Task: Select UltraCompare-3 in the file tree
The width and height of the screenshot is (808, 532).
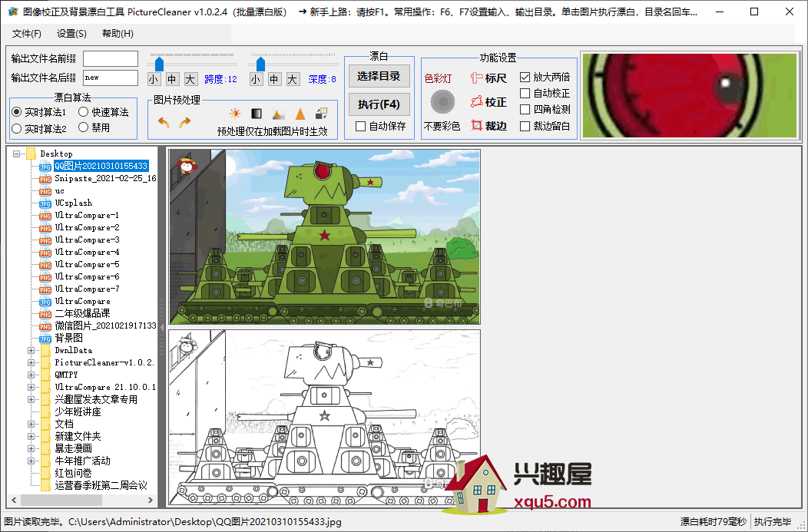Action: (x=87, y=240)
